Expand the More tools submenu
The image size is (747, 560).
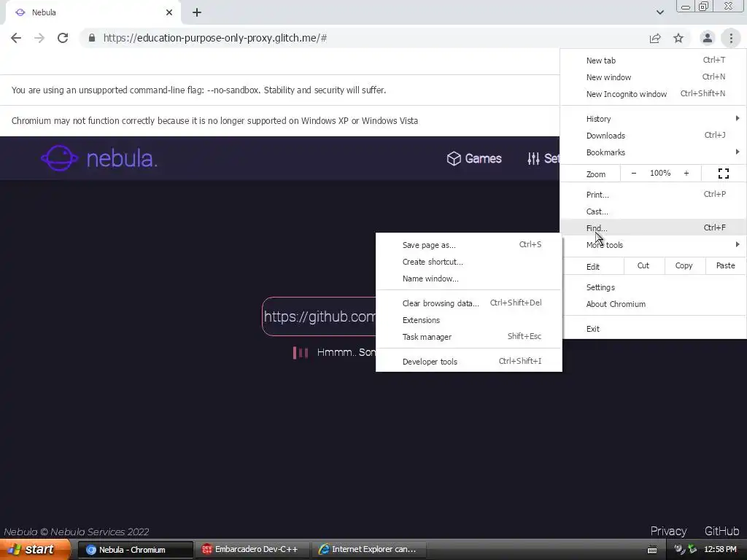[x=653, y=245]
